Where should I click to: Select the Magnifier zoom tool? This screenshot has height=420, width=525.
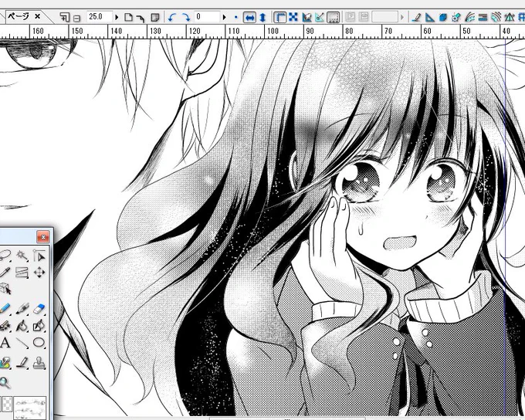pyautogui.click(x=5, y=382)
